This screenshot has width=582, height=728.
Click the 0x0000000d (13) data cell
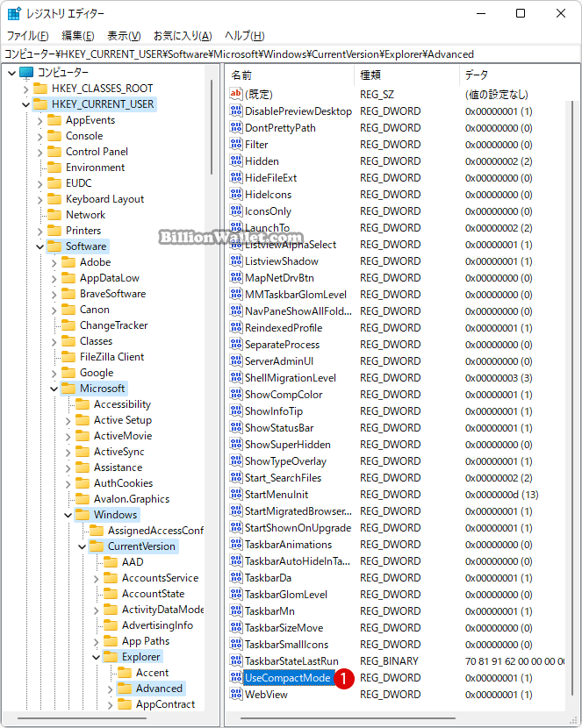501,495
